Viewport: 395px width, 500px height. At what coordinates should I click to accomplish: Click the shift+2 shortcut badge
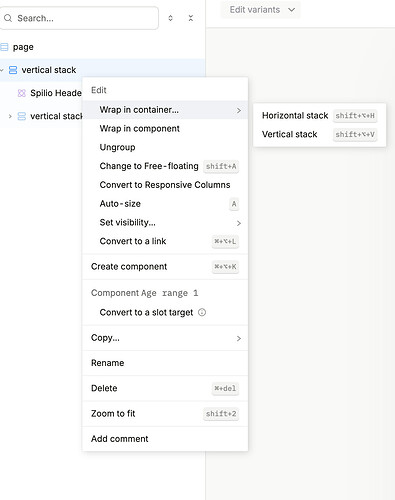(x=221, y=414)
